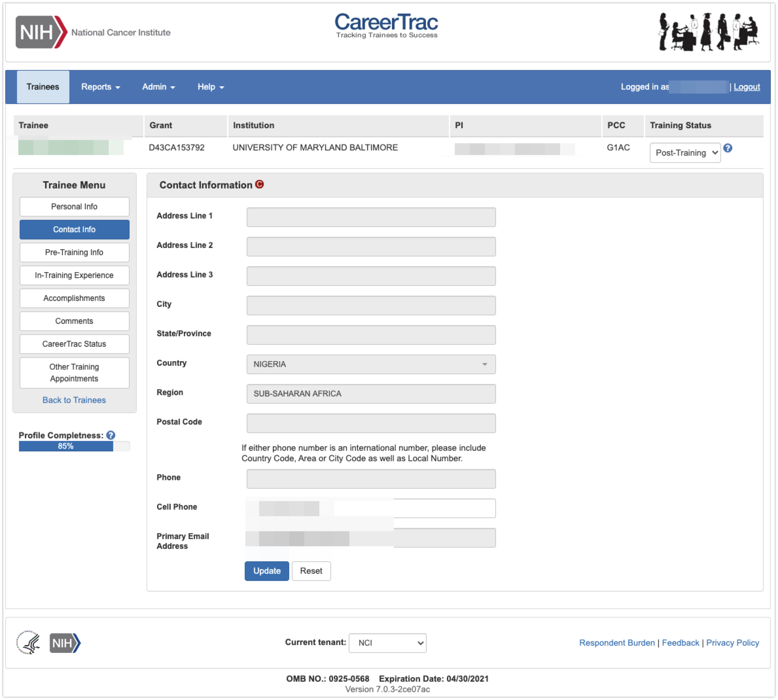The image size is (778, 700).
Task: Open the Training Status dropdown
Action: pyautogui.click(x=685, y=153)
